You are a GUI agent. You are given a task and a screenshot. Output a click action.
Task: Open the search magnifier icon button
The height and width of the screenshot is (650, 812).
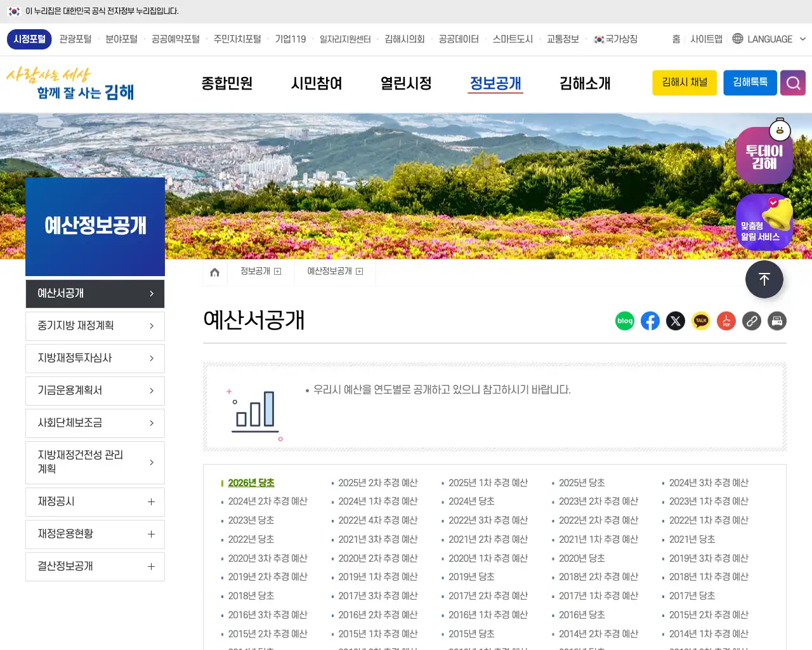793,83
